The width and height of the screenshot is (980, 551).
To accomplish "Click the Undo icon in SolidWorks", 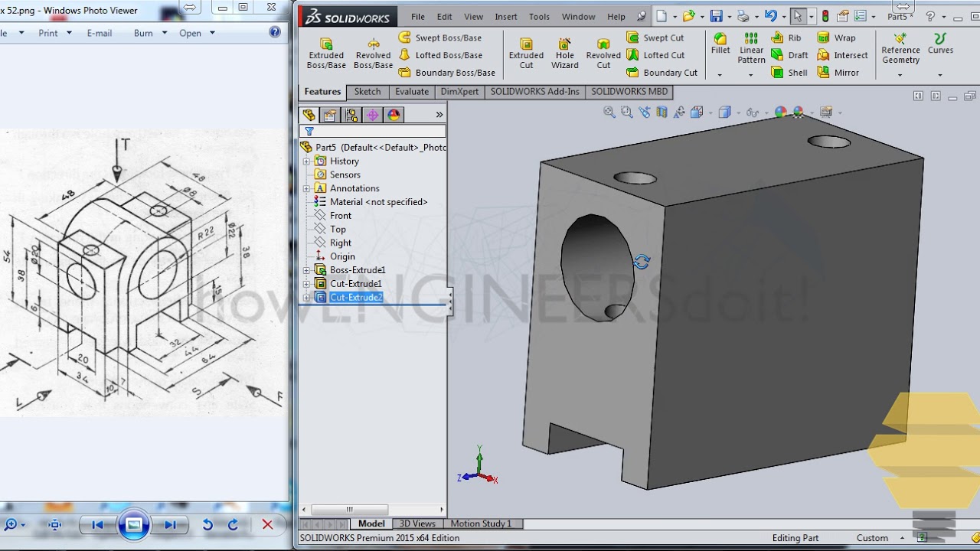I will [x=770, y=16].
